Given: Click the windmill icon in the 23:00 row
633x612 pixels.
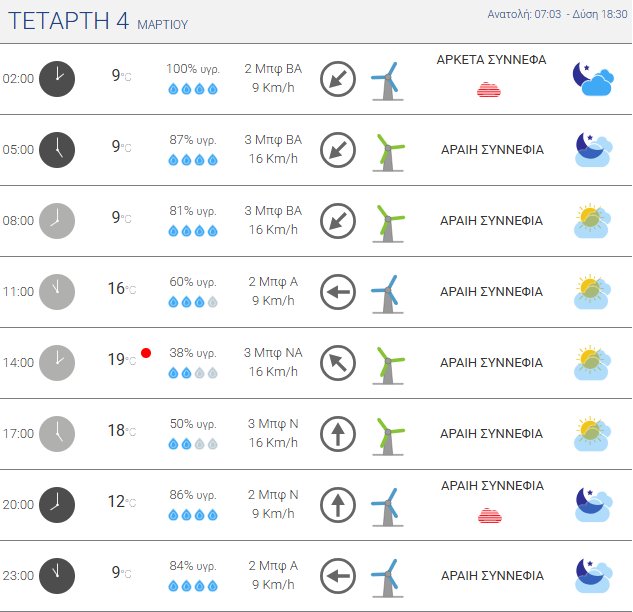Looking at the screenshot, I should [x=385, y=577].
